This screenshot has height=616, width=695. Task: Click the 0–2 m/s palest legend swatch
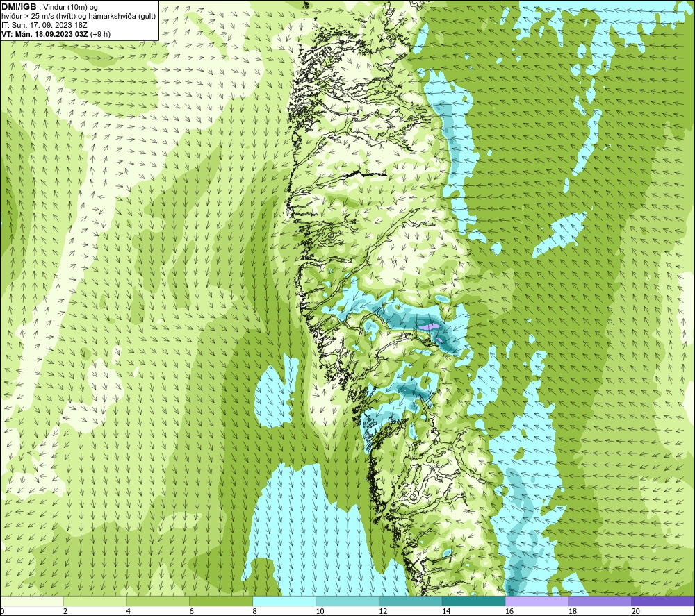click(x=32, y=601)
